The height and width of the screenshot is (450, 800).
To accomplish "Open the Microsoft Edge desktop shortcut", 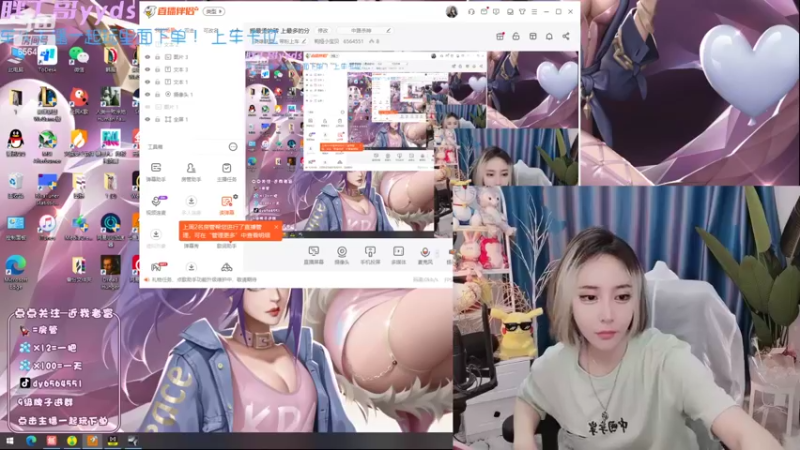I will [x=15, y=272].
